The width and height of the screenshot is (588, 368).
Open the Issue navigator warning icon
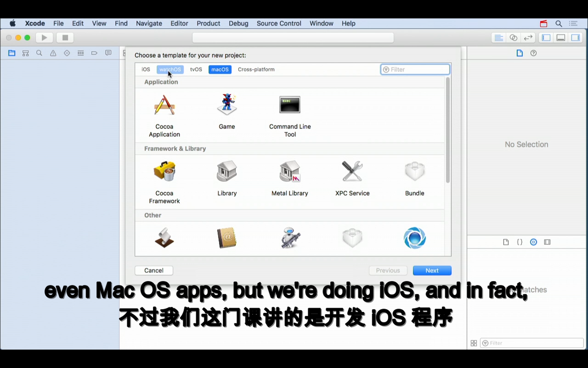tap(53, 53)
